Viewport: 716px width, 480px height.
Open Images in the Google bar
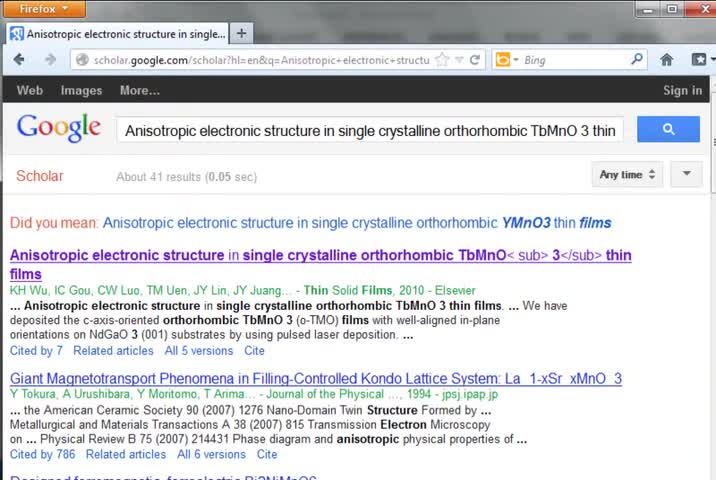81,90
